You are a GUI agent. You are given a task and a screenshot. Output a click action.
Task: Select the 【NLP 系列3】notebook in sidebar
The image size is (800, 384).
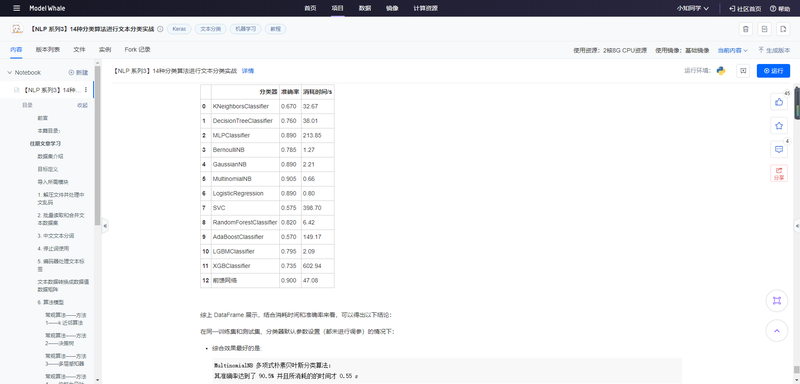tap(47, 90)
